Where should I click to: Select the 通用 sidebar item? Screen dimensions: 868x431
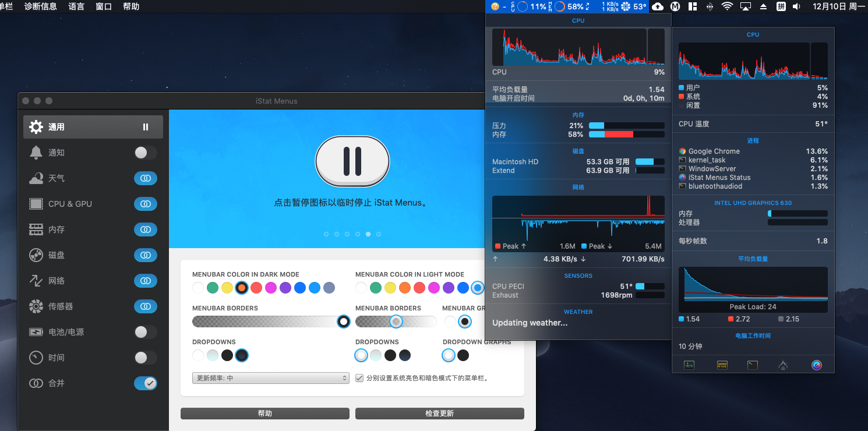pyautogui.click(x=93, y=127)
